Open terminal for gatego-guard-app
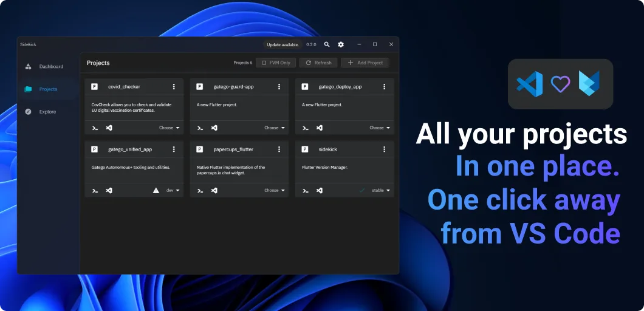Screen dimensions: 644x311 pos(200,128)
